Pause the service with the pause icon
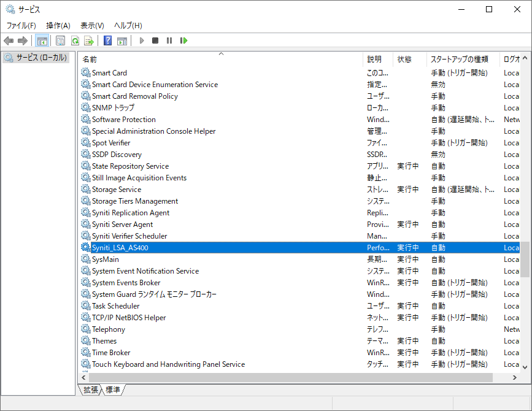532x411 pixels. click(x=169, y=40)
